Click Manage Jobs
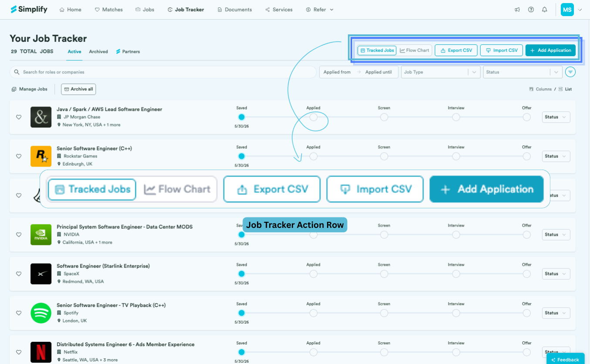590x364 pixels. coord(30,89)
